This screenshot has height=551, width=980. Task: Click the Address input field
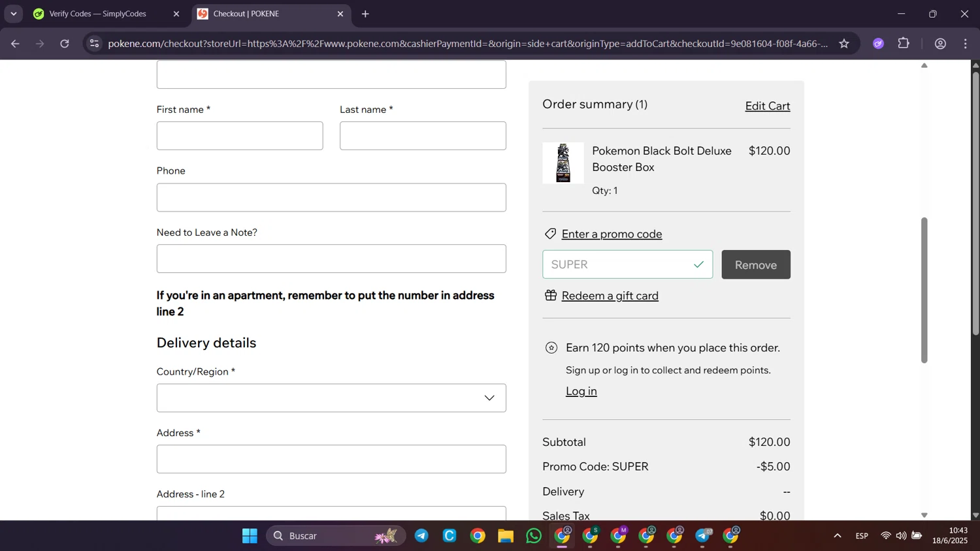[x=331, y=459]
